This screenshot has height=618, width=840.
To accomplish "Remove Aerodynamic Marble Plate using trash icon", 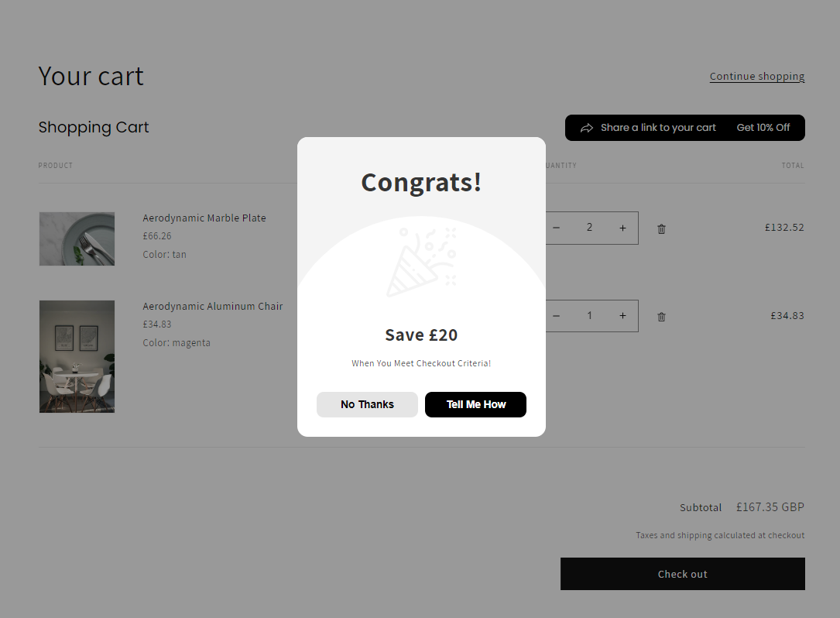I will 661,228.
